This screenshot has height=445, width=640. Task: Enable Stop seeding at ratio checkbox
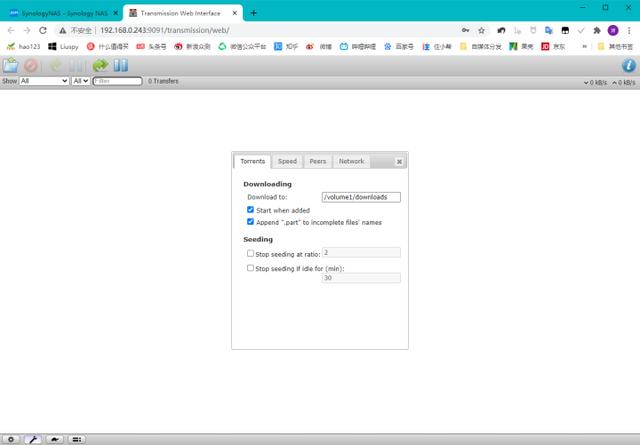tap(250, 254)
